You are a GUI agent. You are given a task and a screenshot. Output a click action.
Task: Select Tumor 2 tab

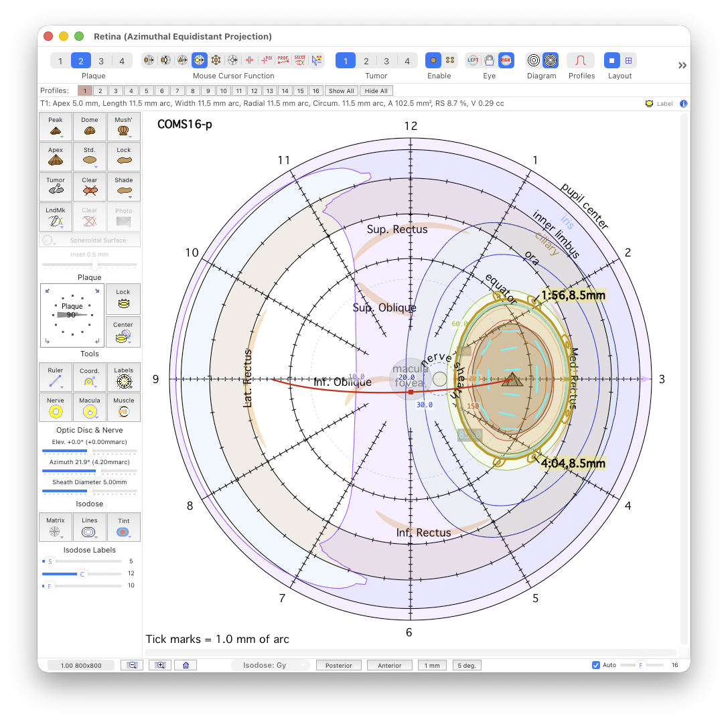366,61
